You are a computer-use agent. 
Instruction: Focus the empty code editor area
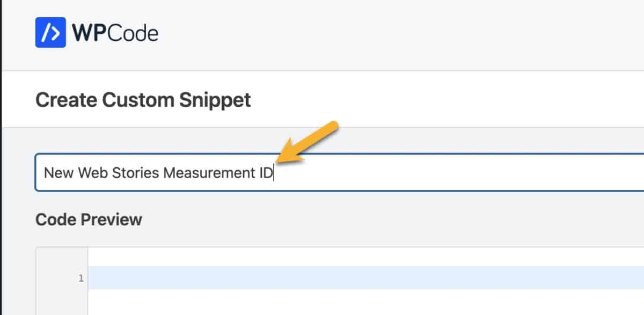(x=322, y=295)
